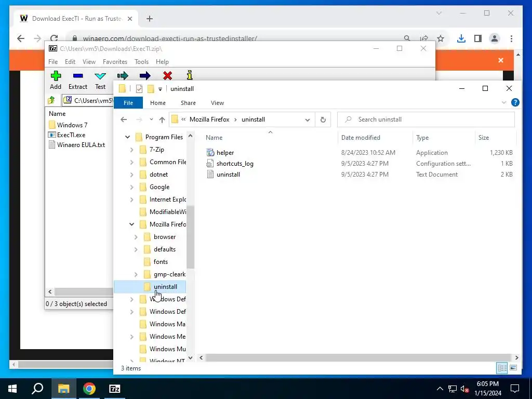Reload the Chrome page
Image resolution: width=532 pixels, height=399 pixels.
(x=54, y=38)
